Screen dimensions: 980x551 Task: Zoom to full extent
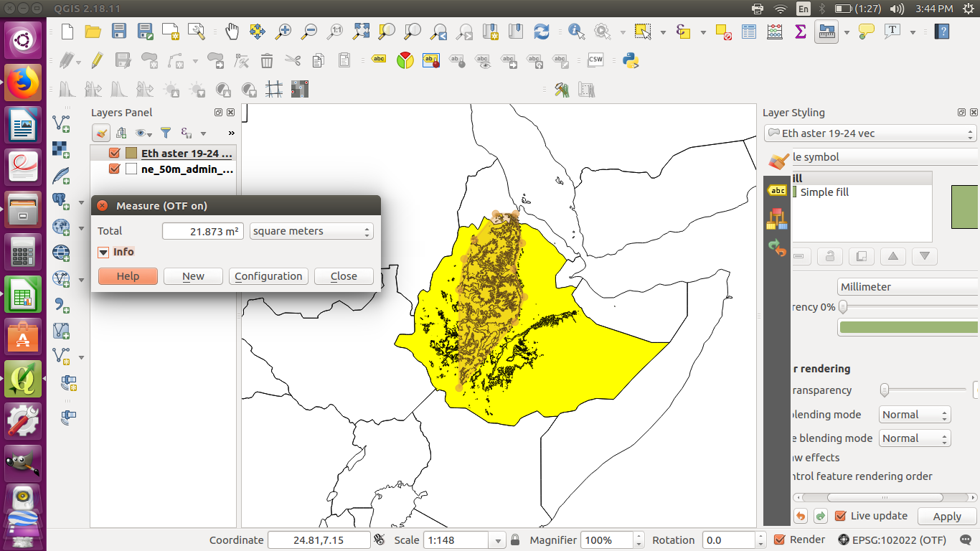coord(361,32)
